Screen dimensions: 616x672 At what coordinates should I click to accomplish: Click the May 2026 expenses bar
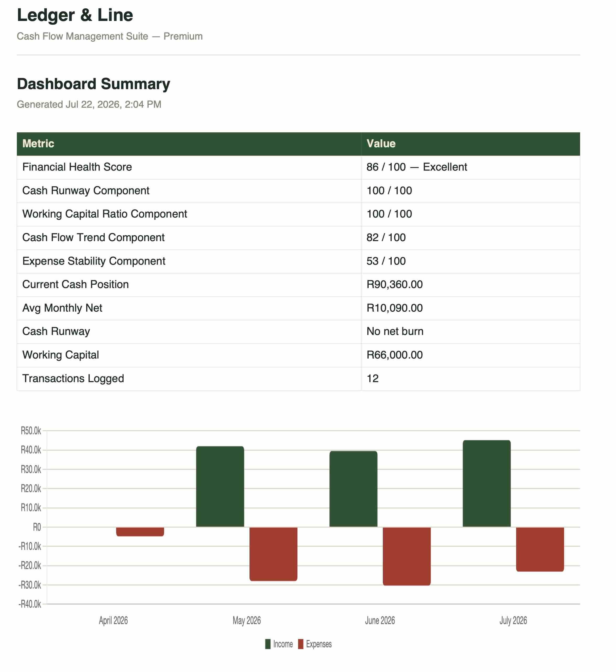[x=273, y=554]
